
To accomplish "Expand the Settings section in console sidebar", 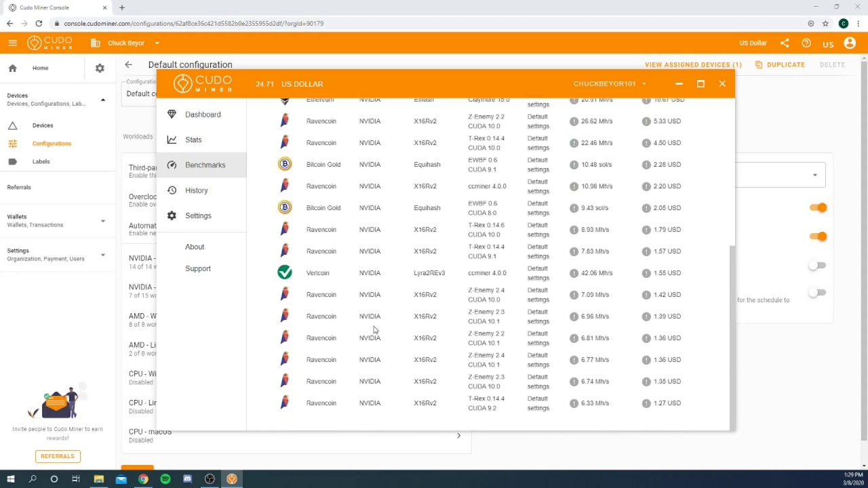I will 103,255.
